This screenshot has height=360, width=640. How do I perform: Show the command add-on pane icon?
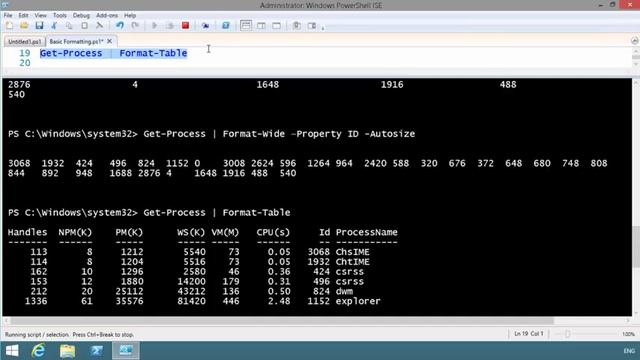312,26
